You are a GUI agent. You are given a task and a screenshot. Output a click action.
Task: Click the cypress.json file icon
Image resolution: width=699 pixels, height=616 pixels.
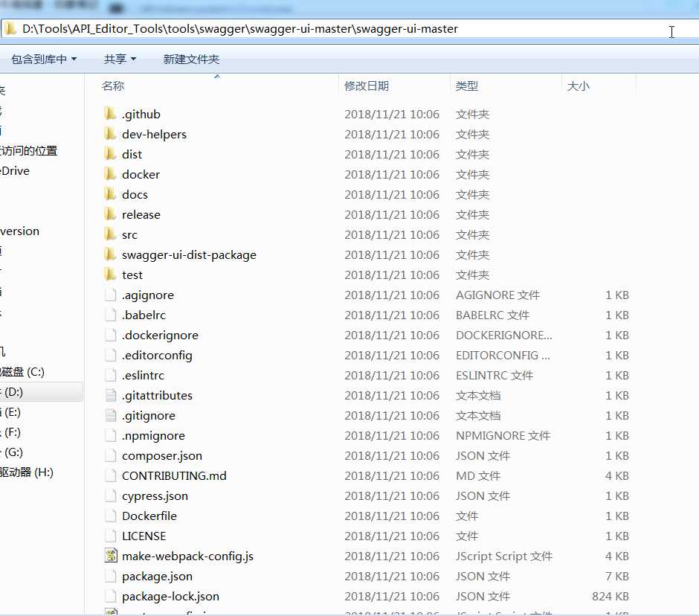tap(111, 495)
